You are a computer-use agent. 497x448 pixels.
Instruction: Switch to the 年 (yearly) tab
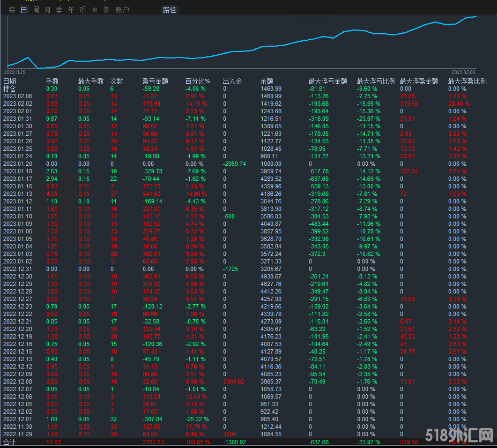71,10
